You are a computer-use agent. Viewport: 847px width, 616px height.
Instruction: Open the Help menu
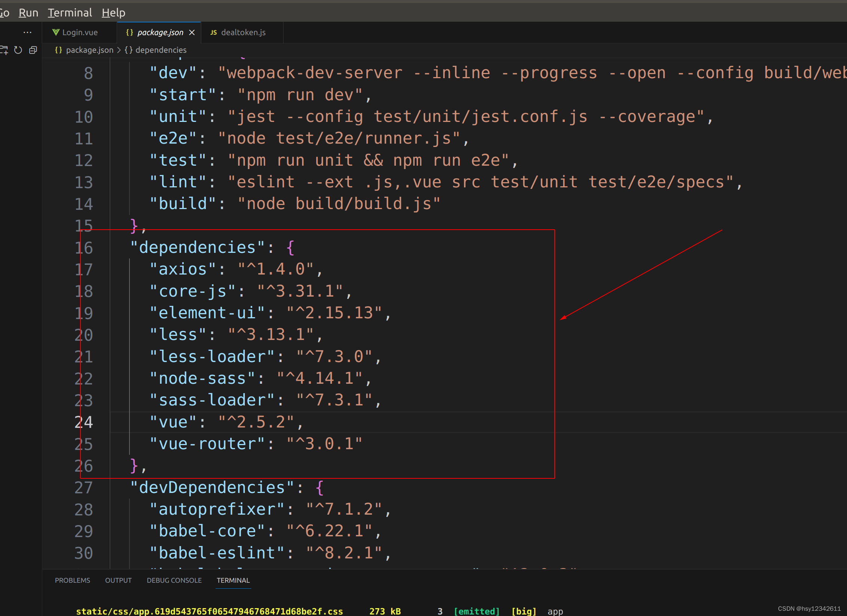pyautogui.click(x=113, y=13)
